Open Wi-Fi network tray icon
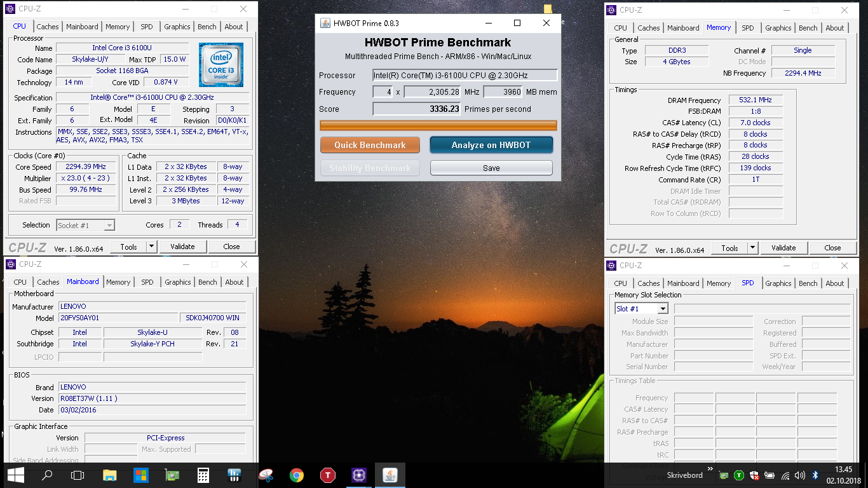868x488 pixels. (x=785, y=475)
